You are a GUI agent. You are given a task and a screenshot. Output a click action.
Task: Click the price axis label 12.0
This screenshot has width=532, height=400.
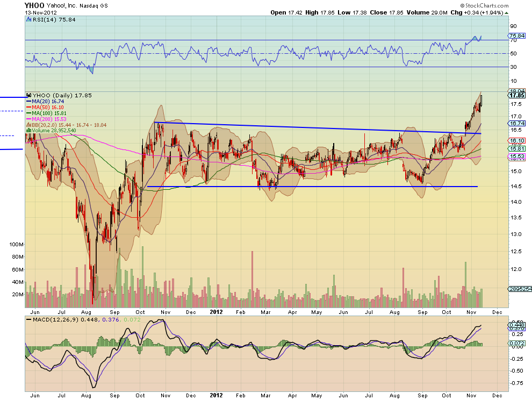(516, 269)
